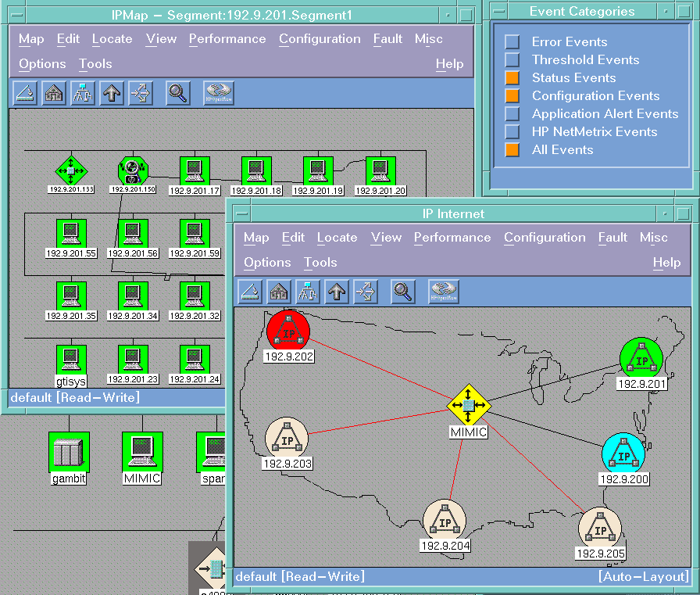Image resolution: width=700 pixels, height=595 pixels.
Task: Select the 192.9.204 network node
Action: (x=445, y=521)
